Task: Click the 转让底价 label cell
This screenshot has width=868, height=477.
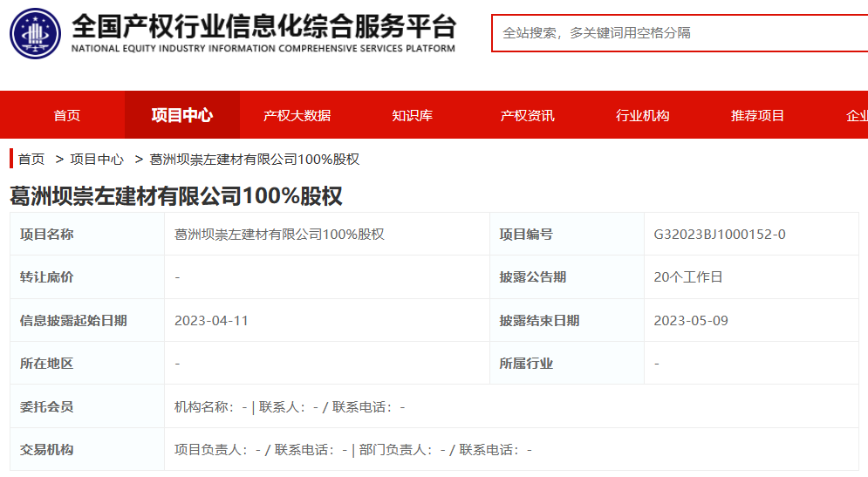Action: tap(87, 277)
